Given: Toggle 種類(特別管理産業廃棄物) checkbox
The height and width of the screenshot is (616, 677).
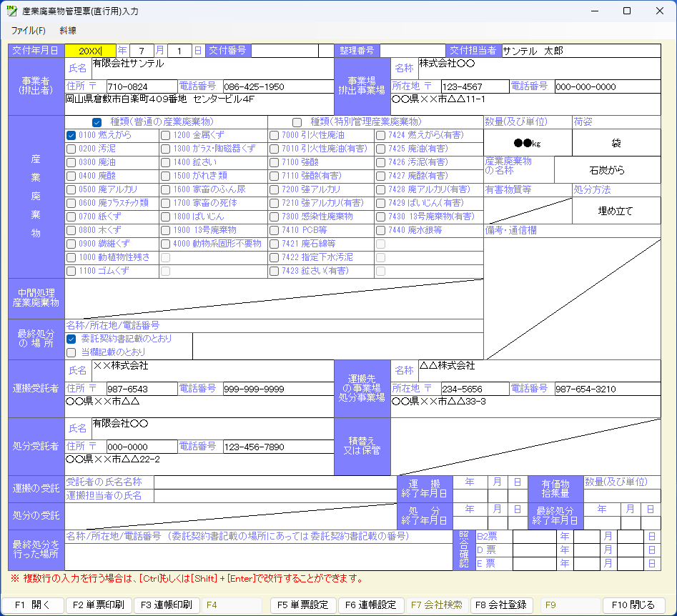Looking at the screenshot, I should (297, 122).
